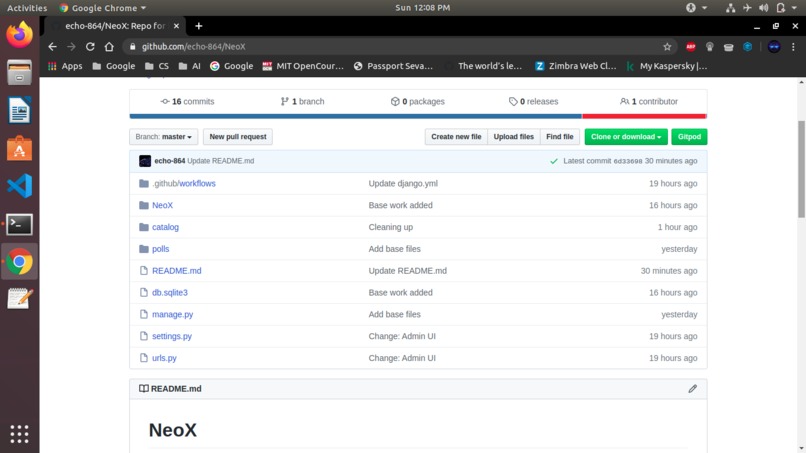This screenshot has height=453, width=806.
Task: Open the clock calendar Sun 12:08 PM
Action: (423, 8)
